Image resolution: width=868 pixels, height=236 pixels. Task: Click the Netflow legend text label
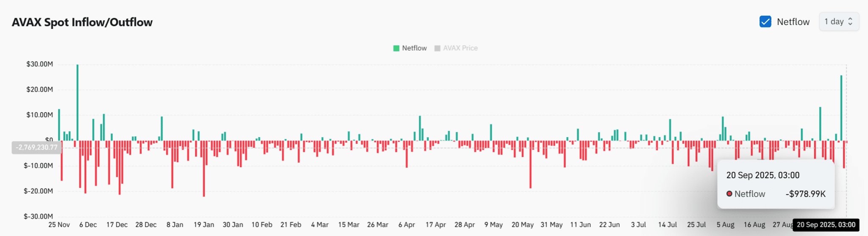pos(414,48)
